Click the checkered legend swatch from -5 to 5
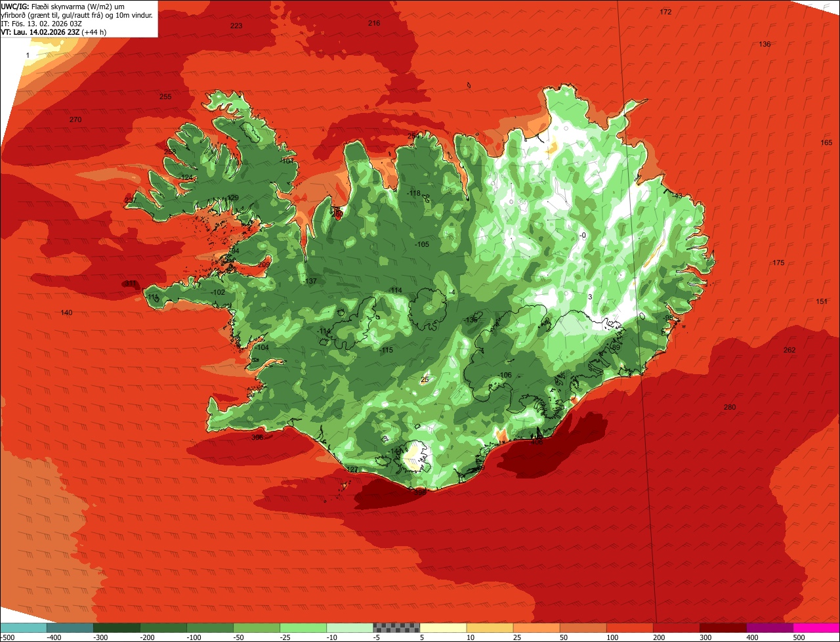Screen dimensions: 840x642 [396, 628]
